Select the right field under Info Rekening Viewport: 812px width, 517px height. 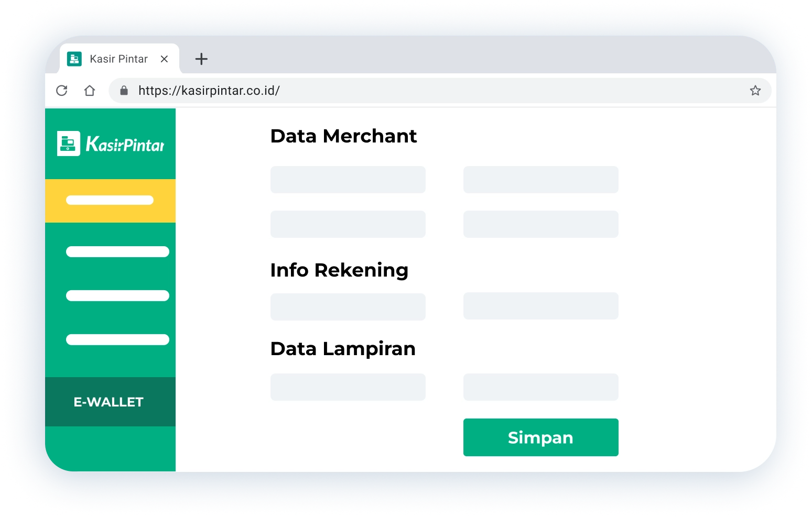point(540,306)
